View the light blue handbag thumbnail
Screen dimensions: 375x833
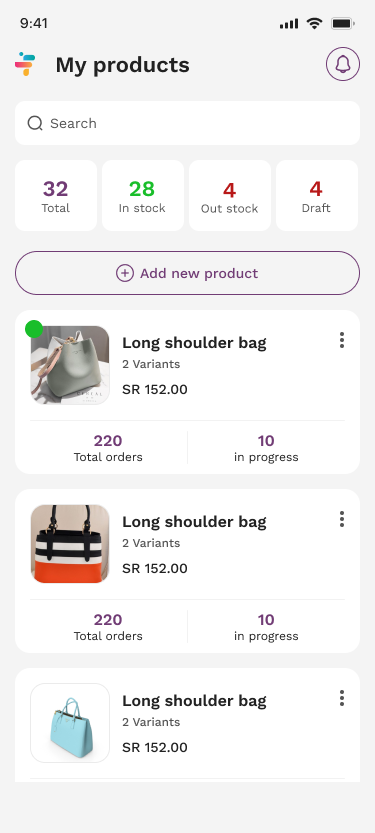(x=70, y=723)
